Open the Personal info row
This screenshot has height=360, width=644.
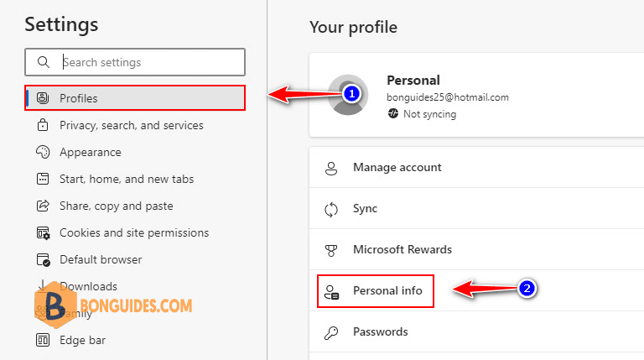click(387, 291)
